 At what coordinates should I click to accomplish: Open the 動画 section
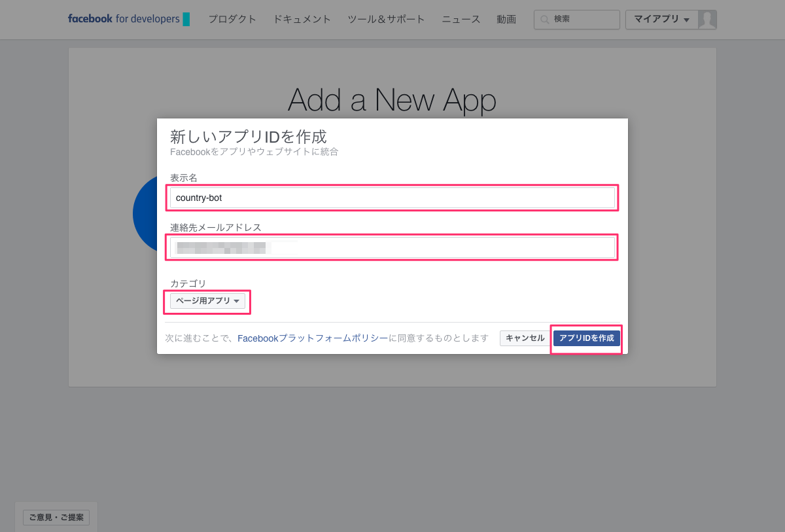click(506, 20)
